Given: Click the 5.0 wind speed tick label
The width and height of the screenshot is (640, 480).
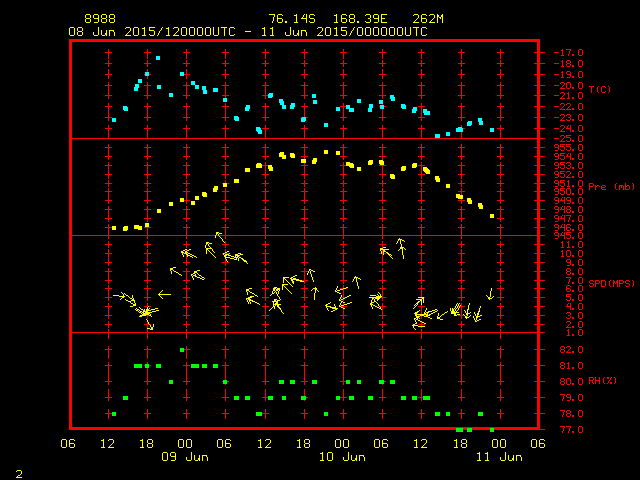Looking at the screenshot, I should (x=574, y=298).
